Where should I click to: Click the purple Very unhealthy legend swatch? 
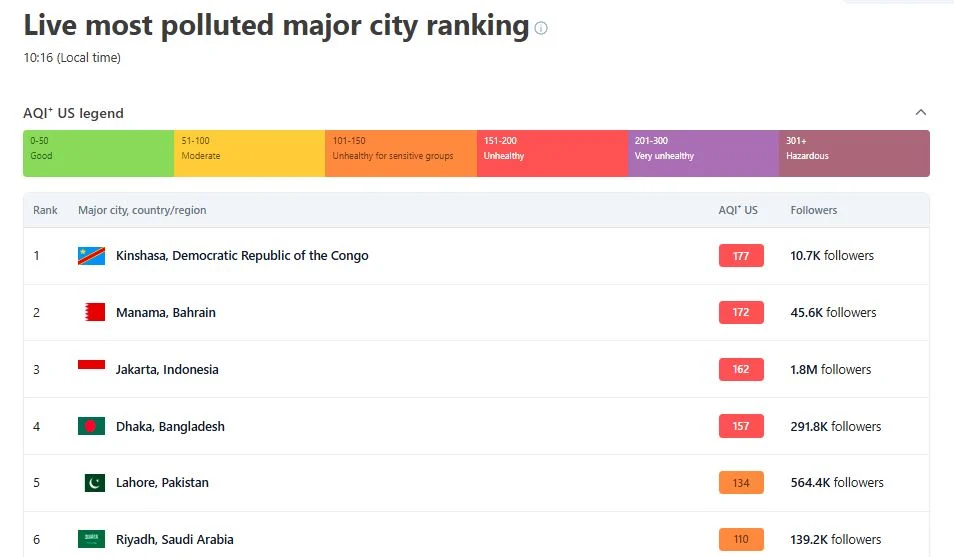[703, 153]
